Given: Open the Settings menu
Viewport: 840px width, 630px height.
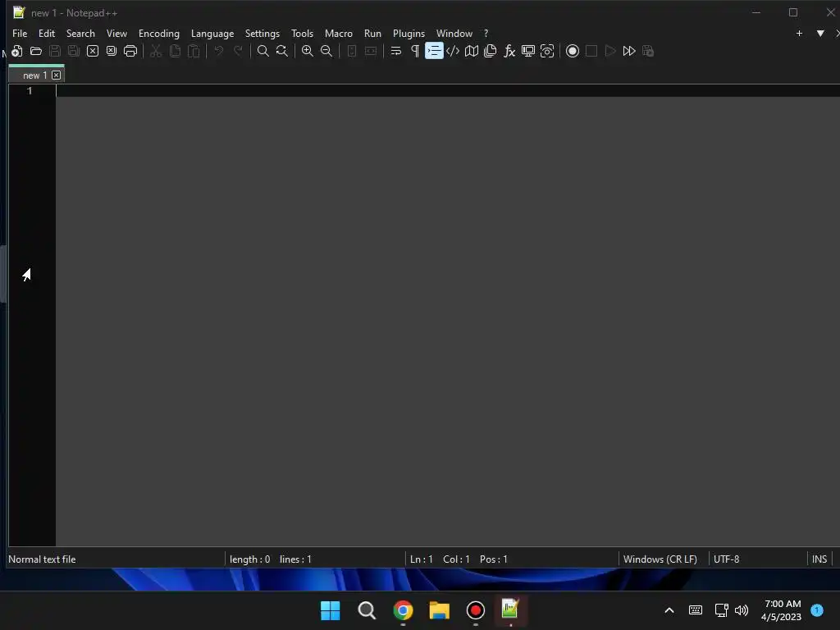Looking at the screenshot, I should [262, 33].
